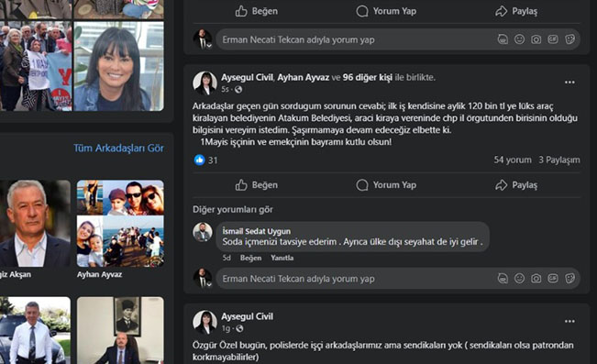The image size is (597, 364).
Task: Open the 54 yorum comment count
Action: [513, 160]
